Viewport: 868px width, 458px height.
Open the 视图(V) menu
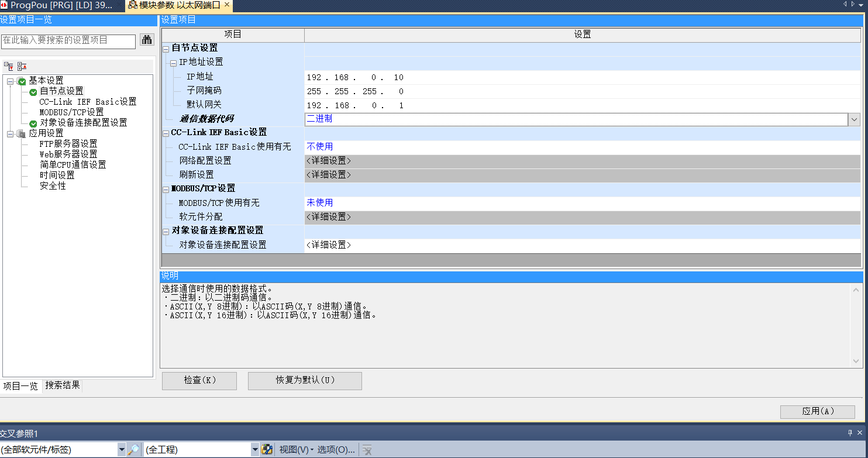point(296,450)
